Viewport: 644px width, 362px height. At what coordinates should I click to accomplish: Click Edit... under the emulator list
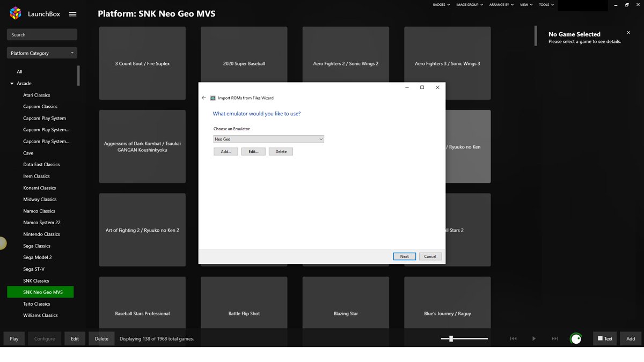coord(253,152)
